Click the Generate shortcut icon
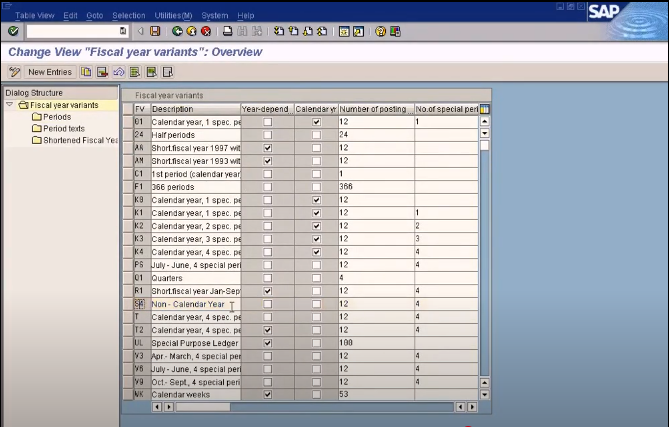This screenshot has width=669, height=427. pos(358,31)
